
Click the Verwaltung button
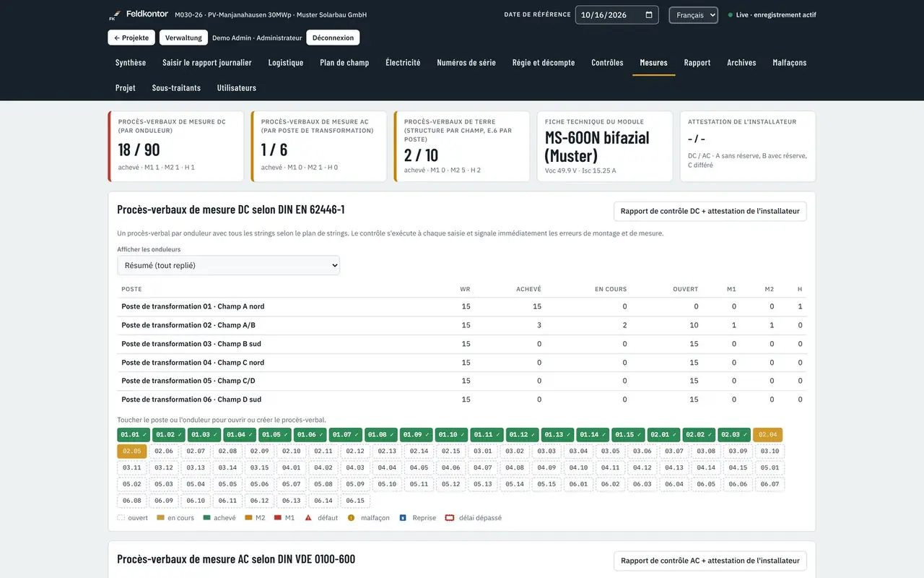pos(183,38)
